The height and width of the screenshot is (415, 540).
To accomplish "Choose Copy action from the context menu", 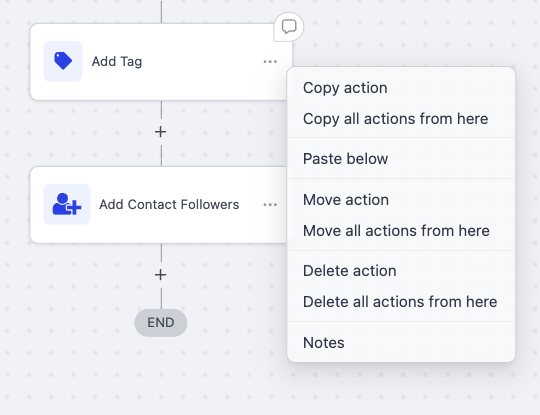I will (345, 88).
